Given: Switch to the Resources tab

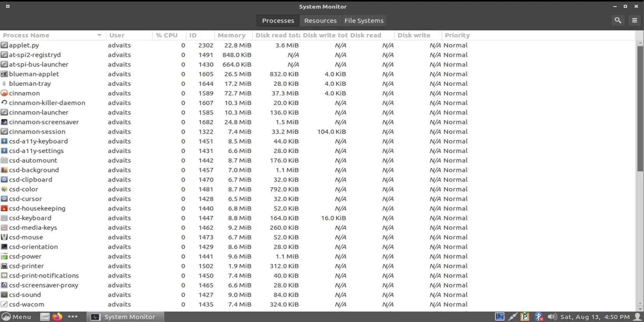Looking at the screenshot, I should tap(320, 21).
